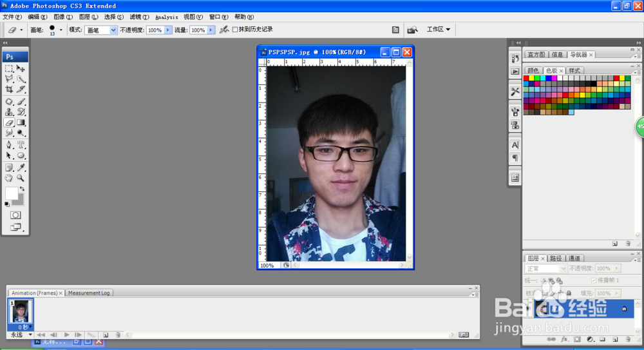Image resolution: width=644 pixels, height=350 pixels.
Task: Open the tool preset picker arrow
Action: click(21, 30)
